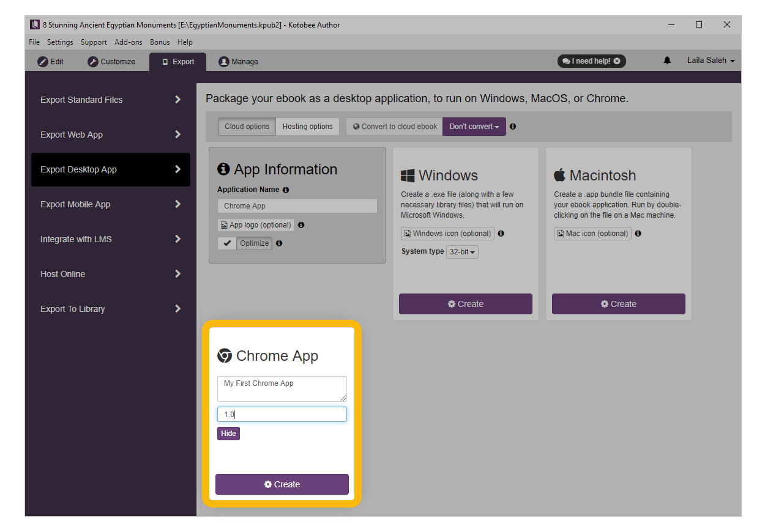
Task: Open the Add-ons menu
Action: pos(129,42)
